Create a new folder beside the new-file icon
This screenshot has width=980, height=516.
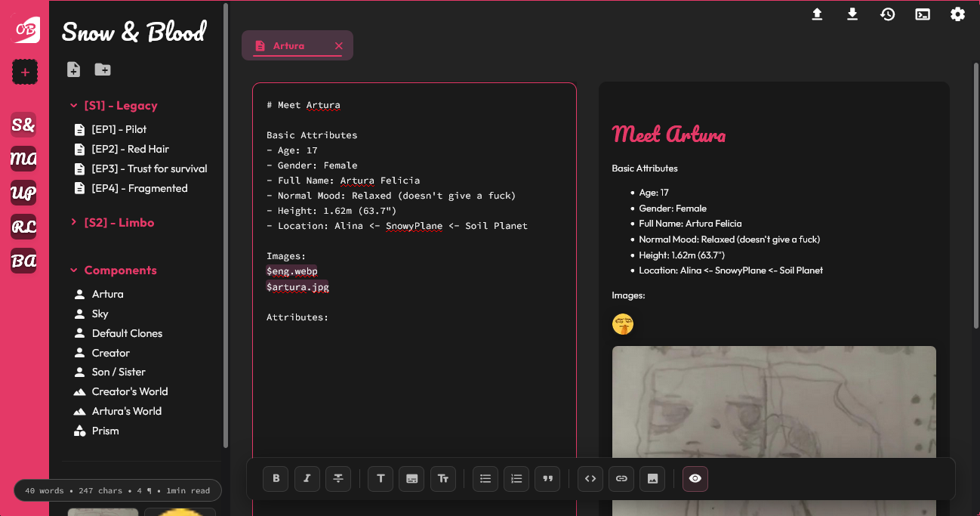click(x=103, y=69)
